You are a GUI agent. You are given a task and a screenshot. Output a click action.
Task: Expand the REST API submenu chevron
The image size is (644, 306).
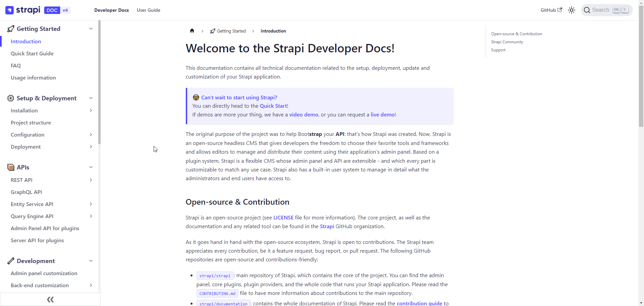coord(91,180)
